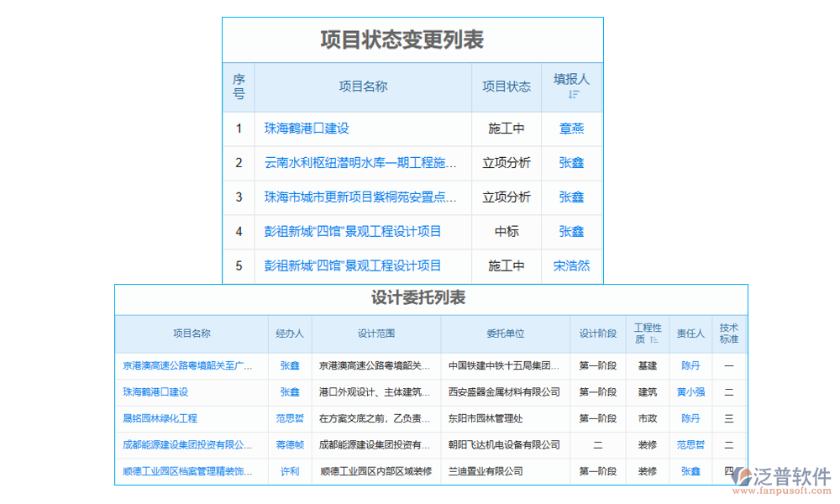This screenshot has width=840, height=504.
Task: Open filler 章燕's profile link
Action: point(570,129)
